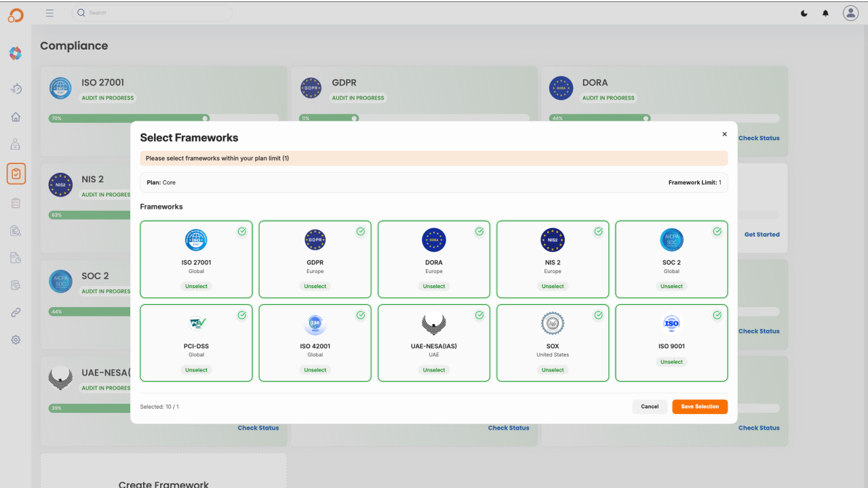The width and height of the screenshot is (868, 488).
Task: Open the document checkmark sidebar icon
Action: coord(16,285)
